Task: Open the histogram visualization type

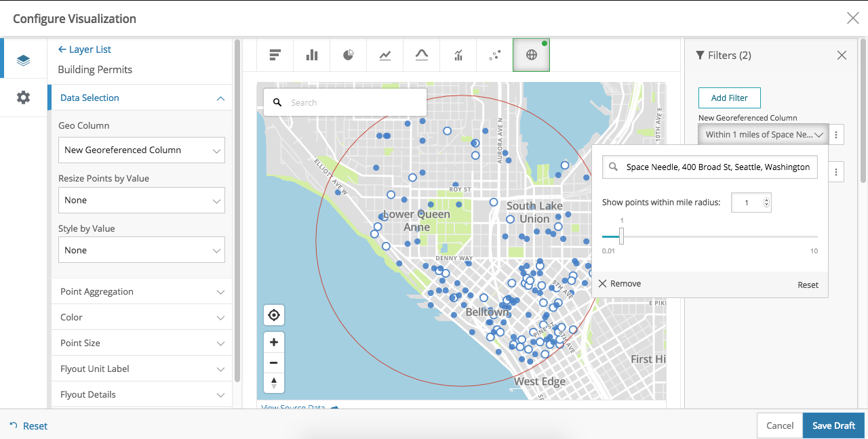Action: (x=421, y=54)
